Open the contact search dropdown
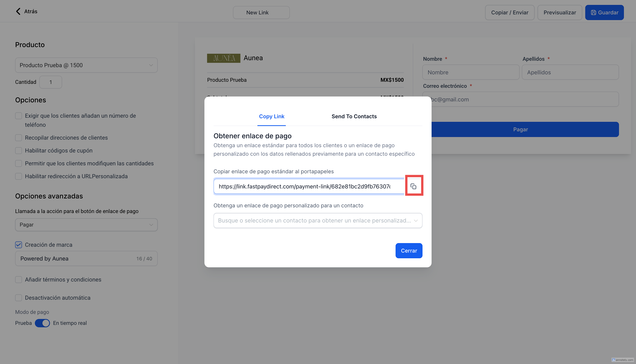Viewport: 636px width, 364px height. pyautogui.click(x=318, y=221)
